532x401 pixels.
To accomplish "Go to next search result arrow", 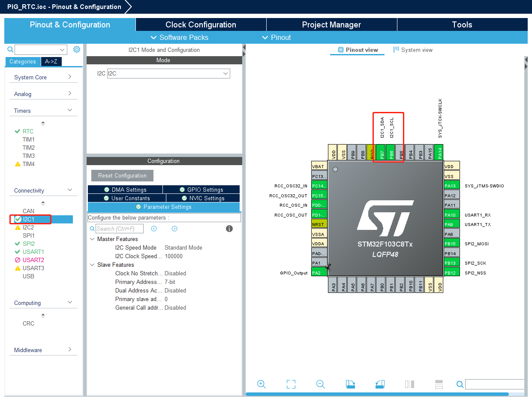I will tap(174, 229).
